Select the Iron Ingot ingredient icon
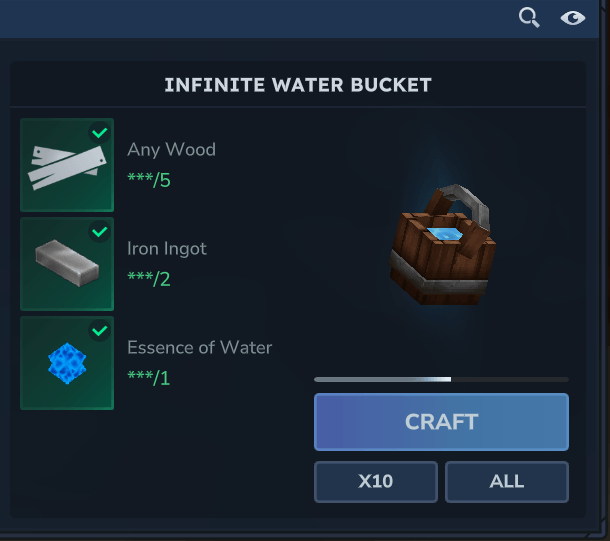 tap(67, 264)
